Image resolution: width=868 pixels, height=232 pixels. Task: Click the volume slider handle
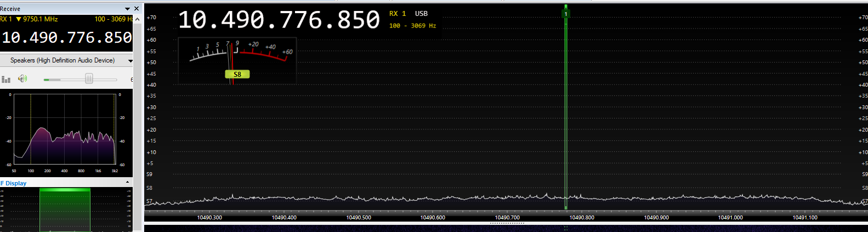(x=89, y=79)
